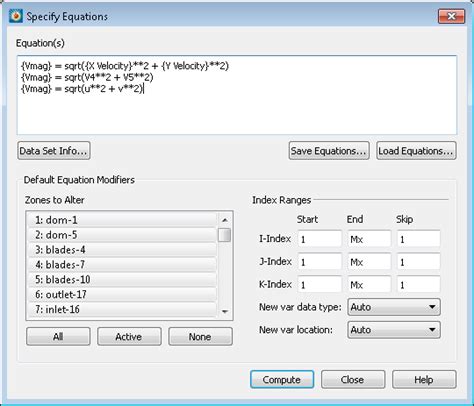Select zone 5: blades-10
The image size is (474, 406).
122,279
